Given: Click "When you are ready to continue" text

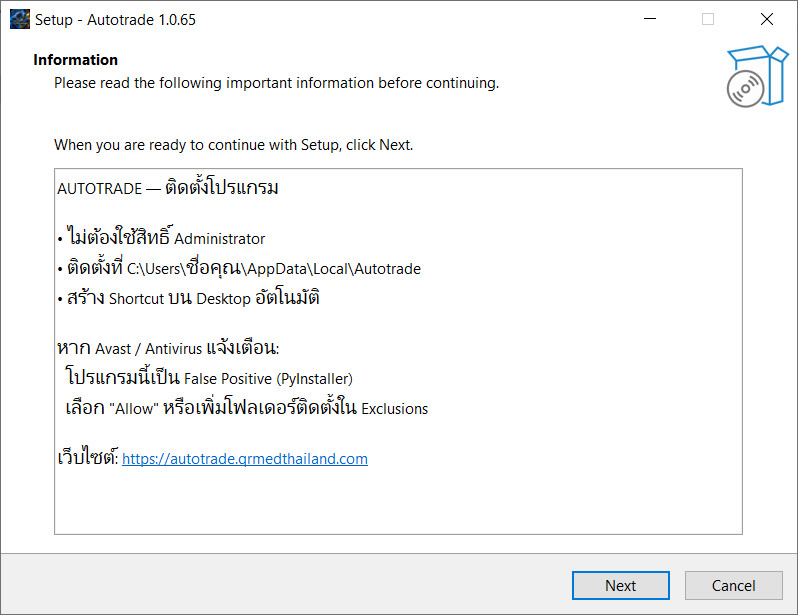Looking at the screenshot, I should [x=234, y=145].
